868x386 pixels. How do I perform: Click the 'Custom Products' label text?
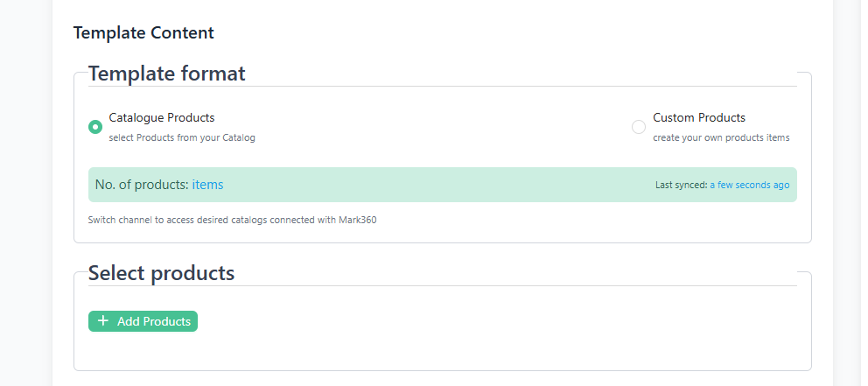[x=699, y=117]
